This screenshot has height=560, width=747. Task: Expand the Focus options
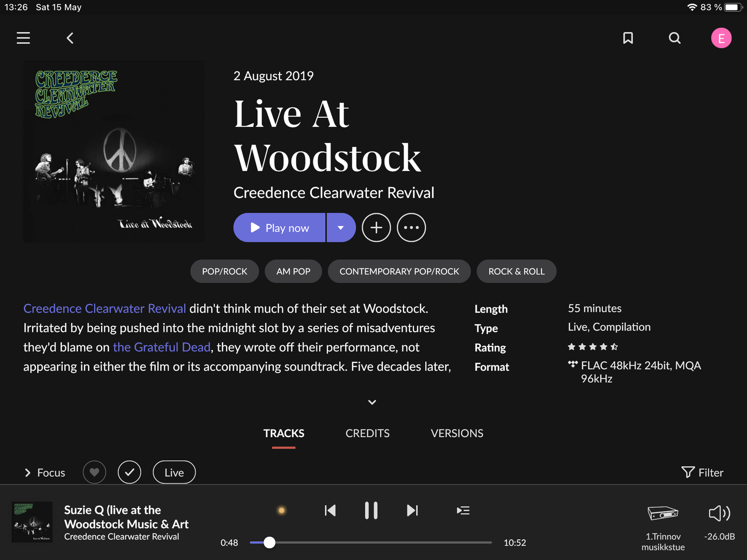coord(45,472)
